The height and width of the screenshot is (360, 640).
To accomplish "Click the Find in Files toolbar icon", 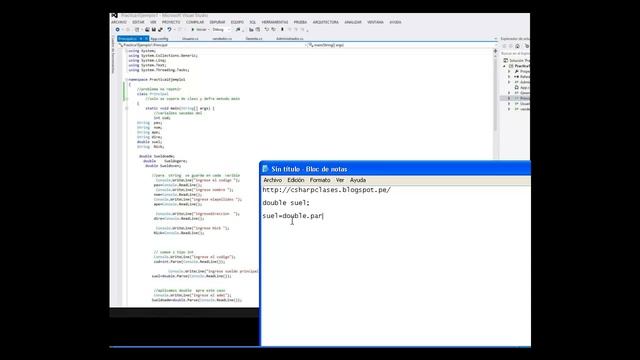I will [x=238, y=30].
